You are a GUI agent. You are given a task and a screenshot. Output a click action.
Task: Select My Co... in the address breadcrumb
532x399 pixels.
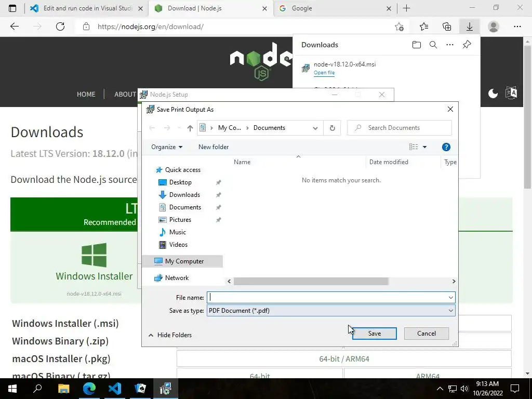pyautogui.click(x=229, y=128)
